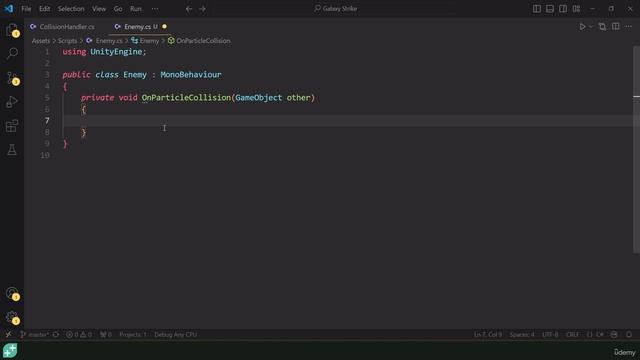This screenshot has height=360, width=640.
Task: Run the project with the play icon
Action: [x=582, y=27]
